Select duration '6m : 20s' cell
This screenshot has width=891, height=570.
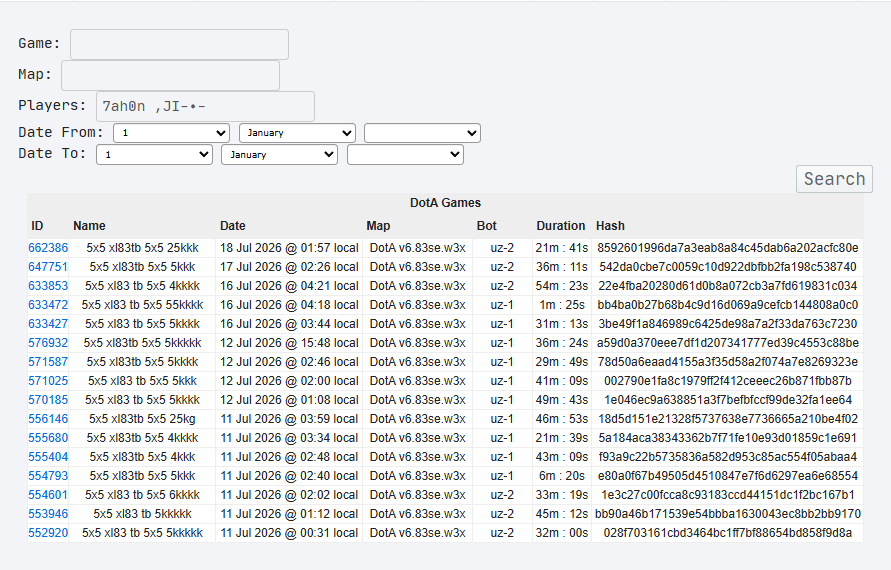(561, 476)
